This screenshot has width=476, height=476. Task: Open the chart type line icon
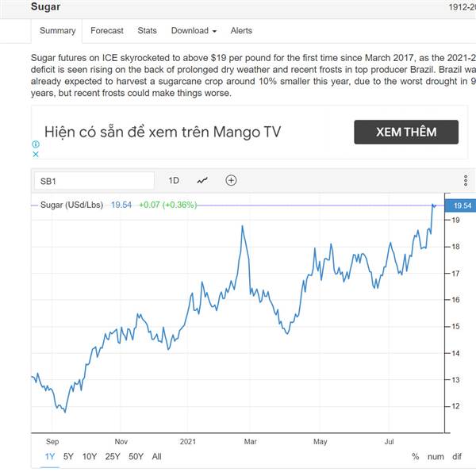[x=202, y=181]
